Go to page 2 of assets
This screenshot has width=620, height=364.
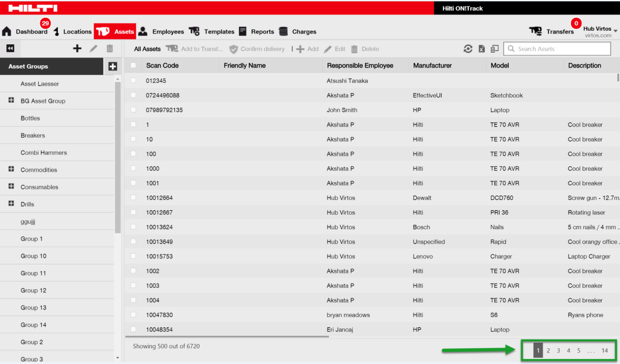coord(548,351)
